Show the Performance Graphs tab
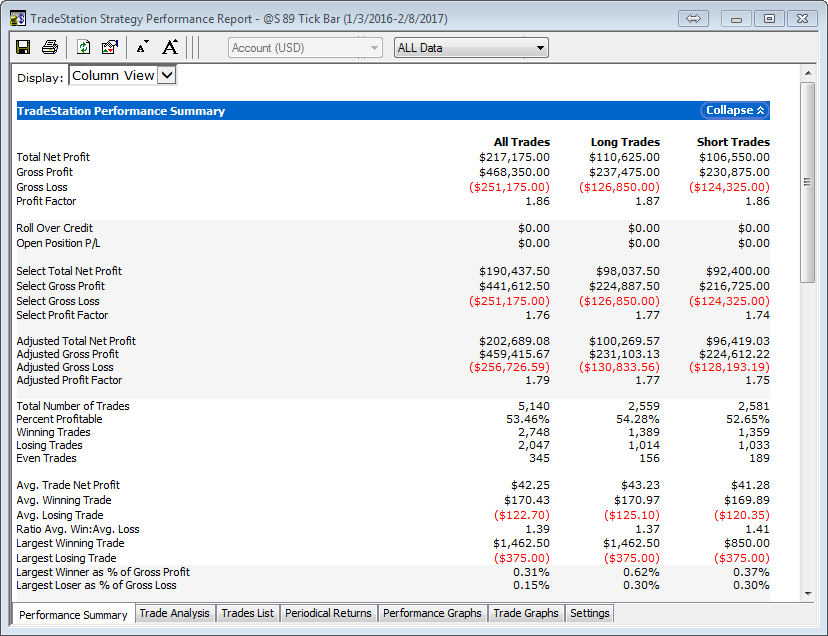828x636 pixels. point(432,613)
